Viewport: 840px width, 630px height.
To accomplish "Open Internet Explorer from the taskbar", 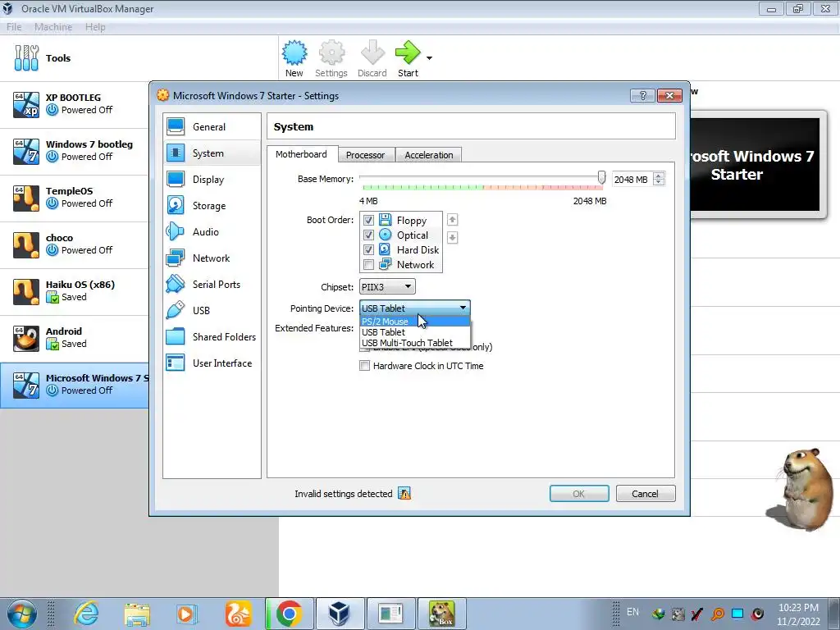I will tap(86, 614).
